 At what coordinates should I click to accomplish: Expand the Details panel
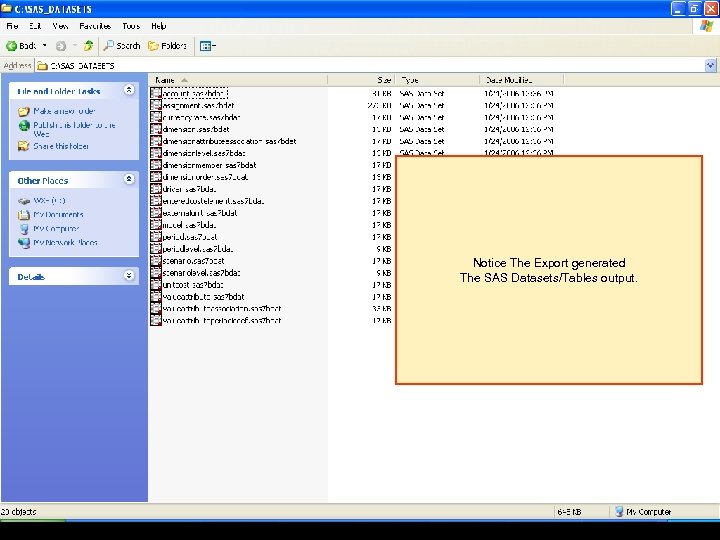[129, 276]
